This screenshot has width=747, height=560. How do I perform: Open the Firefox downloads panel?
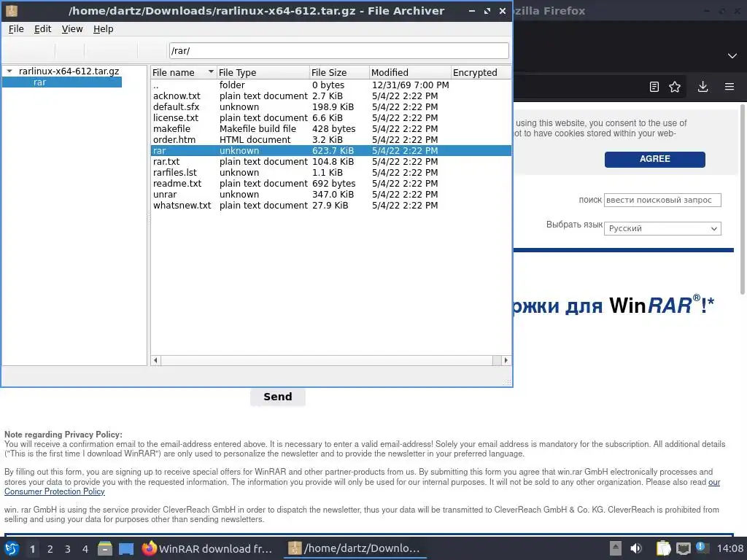click(x=703, y=87)
